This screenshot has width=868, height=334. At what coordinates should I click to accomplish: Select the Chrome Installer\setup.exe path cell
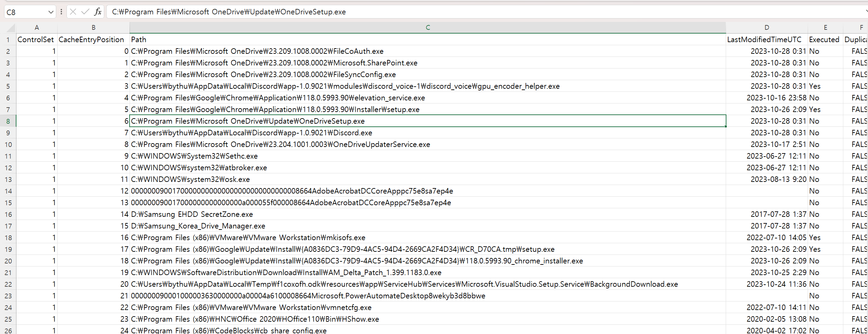point(428,110)
